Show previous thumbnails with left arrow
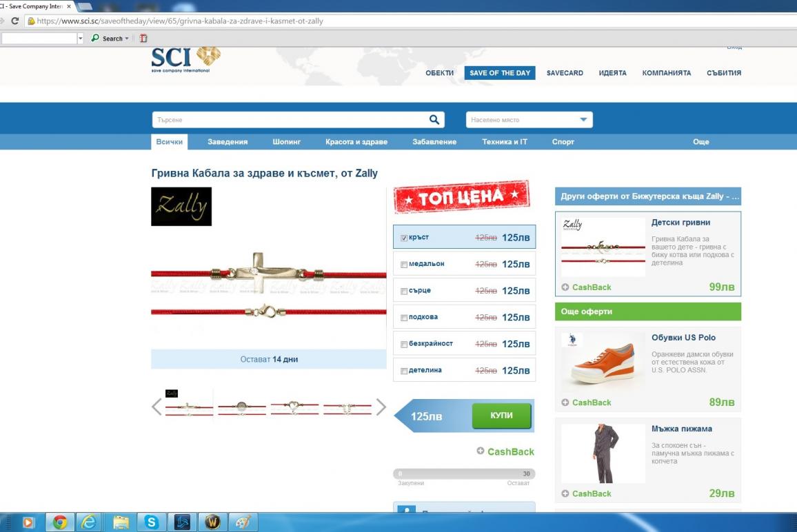 [x=157, y=407]
